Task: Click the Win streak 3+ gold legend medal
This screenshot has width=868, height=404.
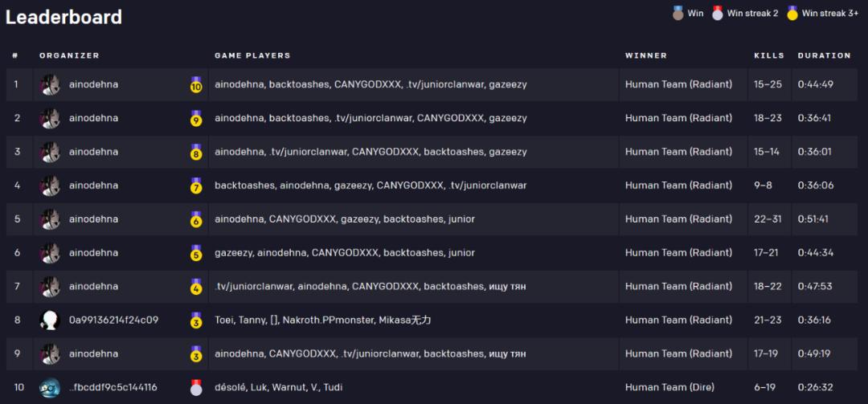Action: 792,13
